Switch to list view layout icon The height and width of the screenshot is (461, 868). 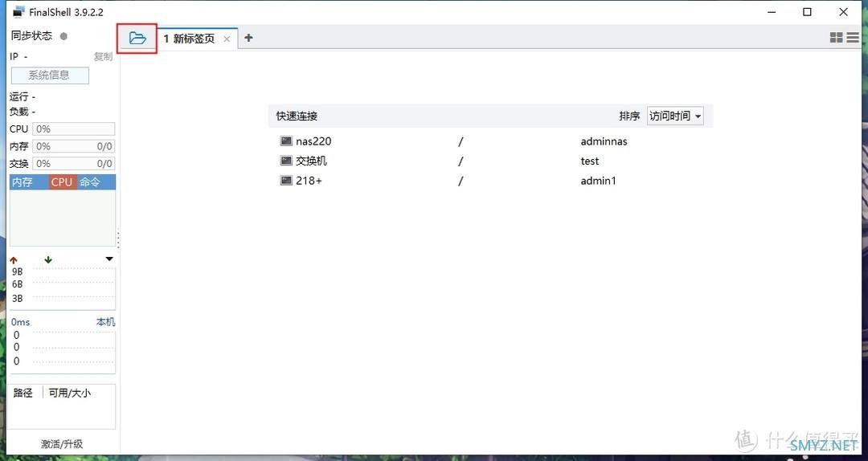853,38
